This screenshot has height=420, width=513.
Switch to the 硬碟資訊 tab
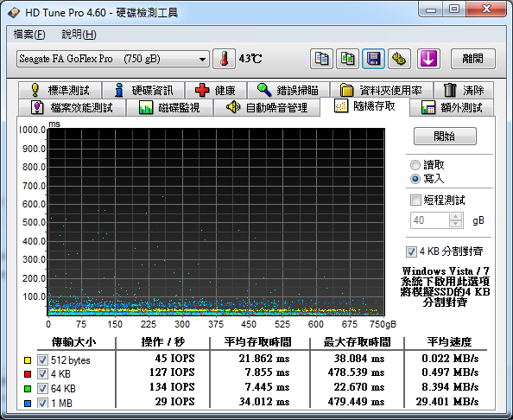tap(143, 90)
